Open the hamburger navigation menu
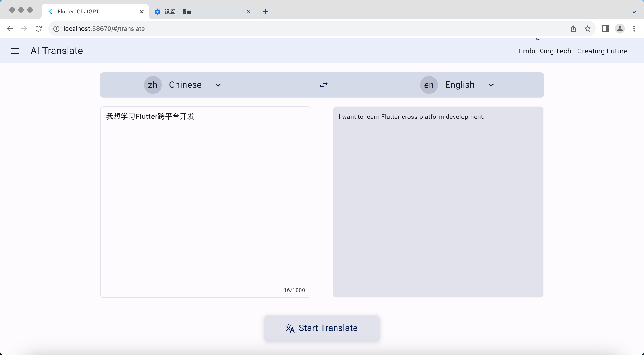This screenshot has height=355, width=644. point(15,51)
